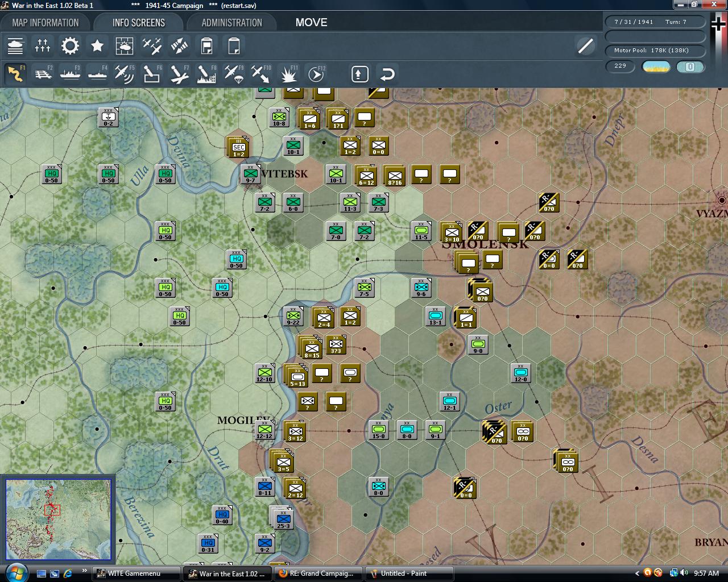Open the victory star icon
This screenshot has width=728, height=582.
pyautogui.click(x=97, y=45)
